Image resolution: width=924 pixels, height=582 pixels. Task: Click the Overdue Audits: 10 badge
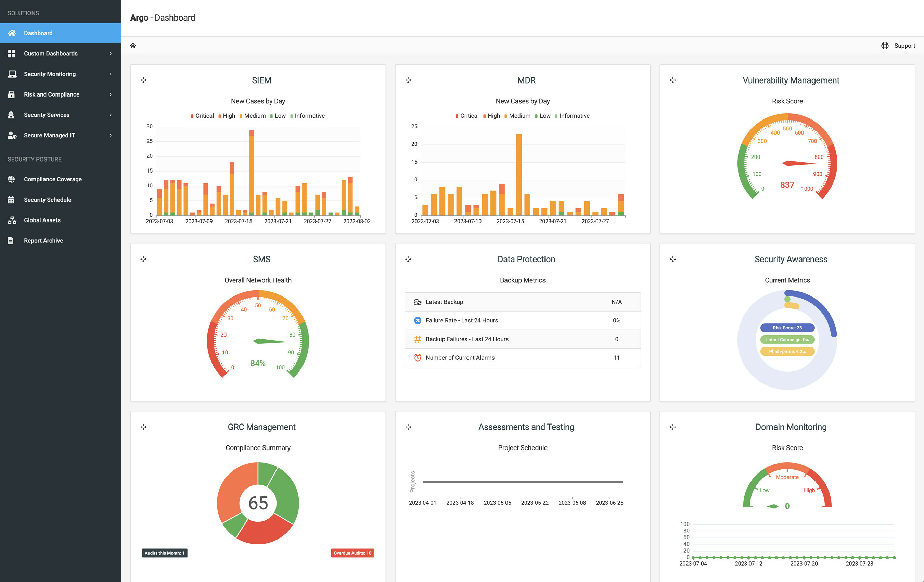point(352,553)
